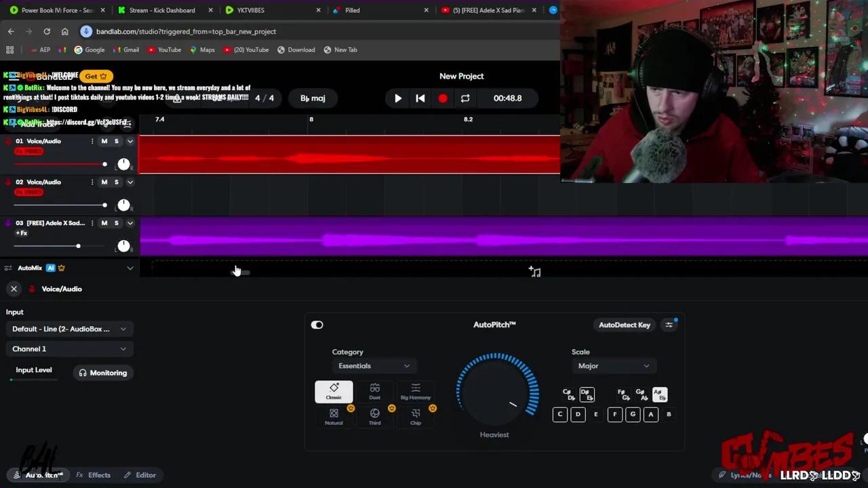Toggle the AutoPitch on/off switch

317,325
